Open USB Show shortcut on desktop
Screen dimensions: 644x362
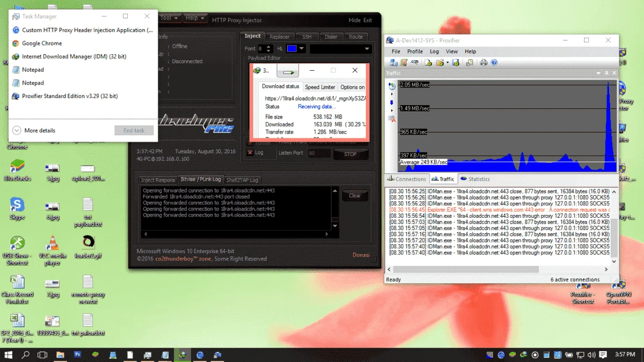tap(16, 251)
